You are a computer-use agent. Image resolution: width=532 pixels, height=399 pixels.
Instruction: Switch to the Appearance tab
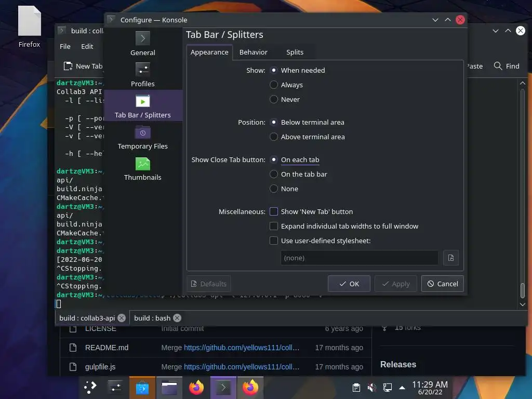click(209, 52)
